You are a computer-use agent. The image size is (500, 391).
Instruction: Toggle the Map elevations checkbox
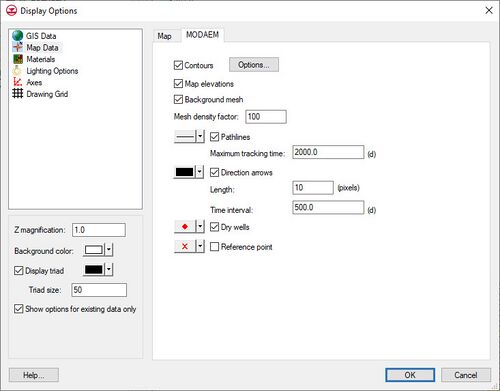pos(178,83)
